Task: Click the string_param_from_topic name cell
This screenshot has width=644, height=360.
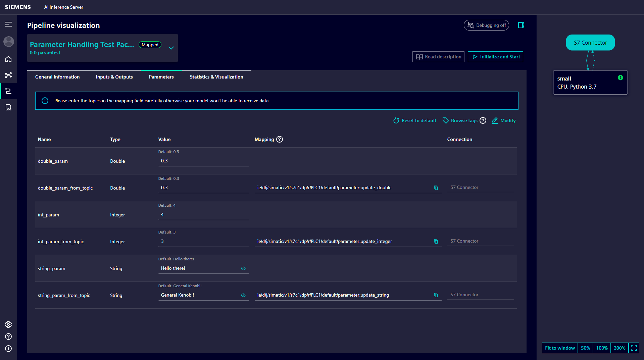Action: pos(64,295)
